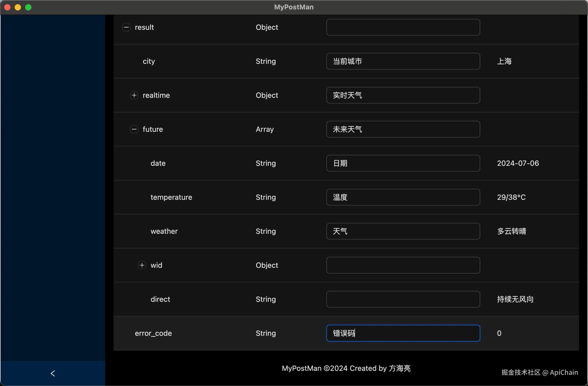Collapse the future array node

coord(134,129)
